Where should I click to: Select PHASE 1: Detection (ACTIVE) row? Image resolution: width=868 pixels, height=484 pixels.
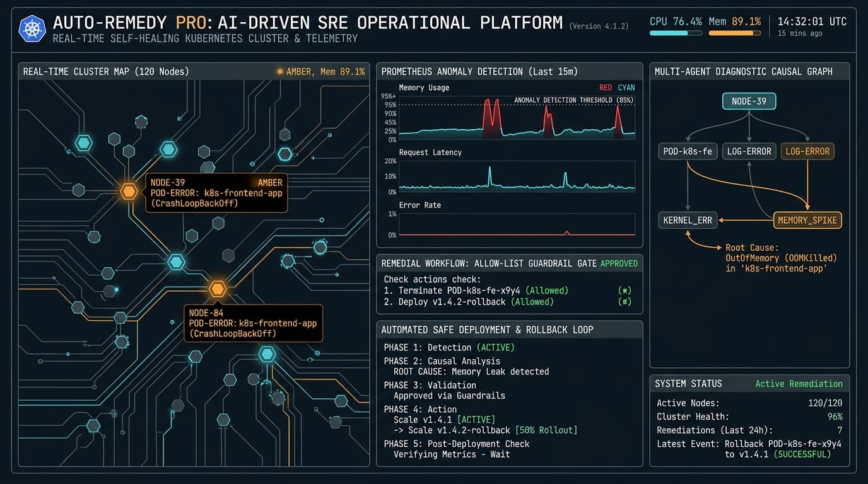click(x=449, y=347)
